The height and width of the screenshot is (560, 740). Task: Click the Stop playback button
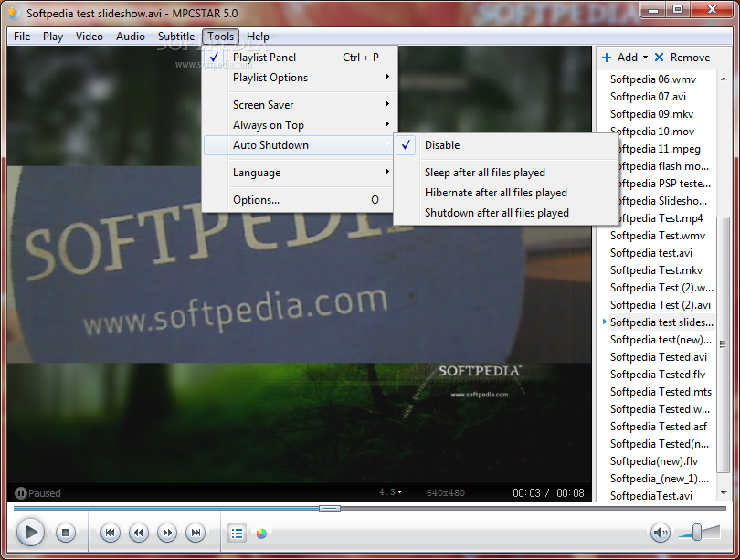pos(66,534)
